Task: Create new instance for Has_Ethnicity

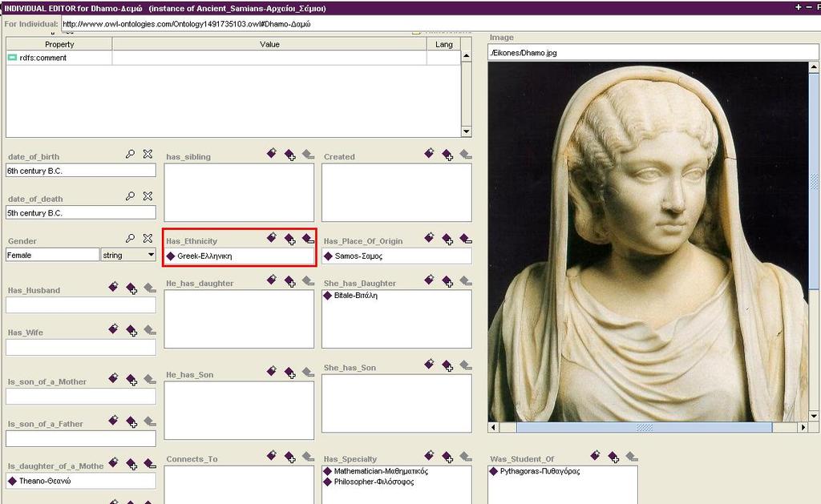Action: [x=271, y=238]
